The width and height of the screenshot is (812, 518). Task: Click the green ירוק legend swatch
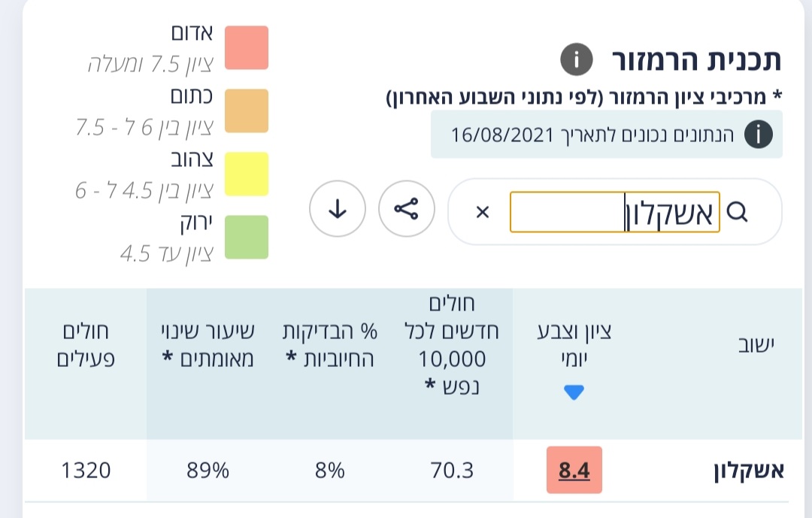pyautogui.click(x=247, y=238)
